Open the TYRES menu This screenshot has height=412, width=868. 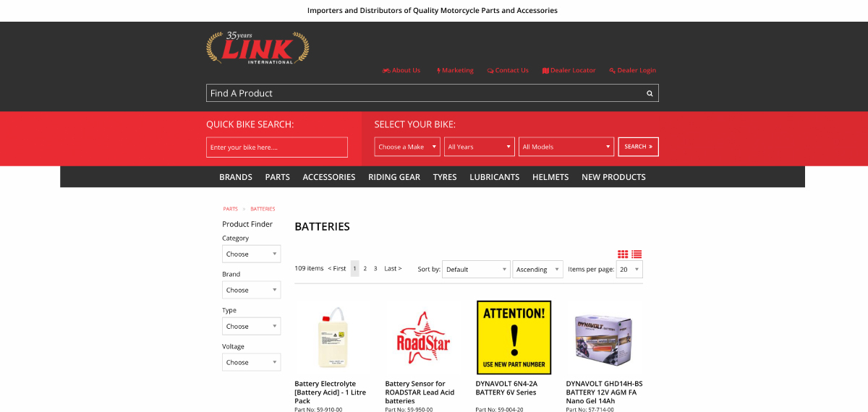coord(445,177)
